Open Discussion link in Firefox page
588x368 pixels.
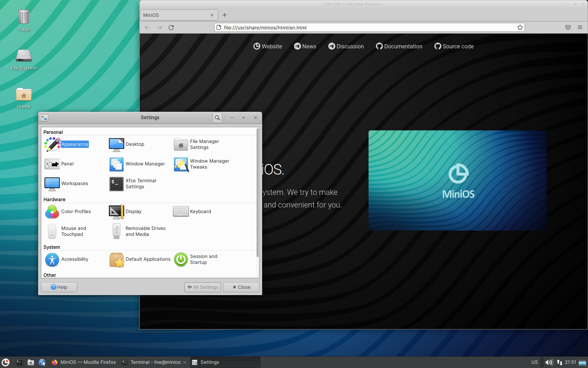coord(346,46)
